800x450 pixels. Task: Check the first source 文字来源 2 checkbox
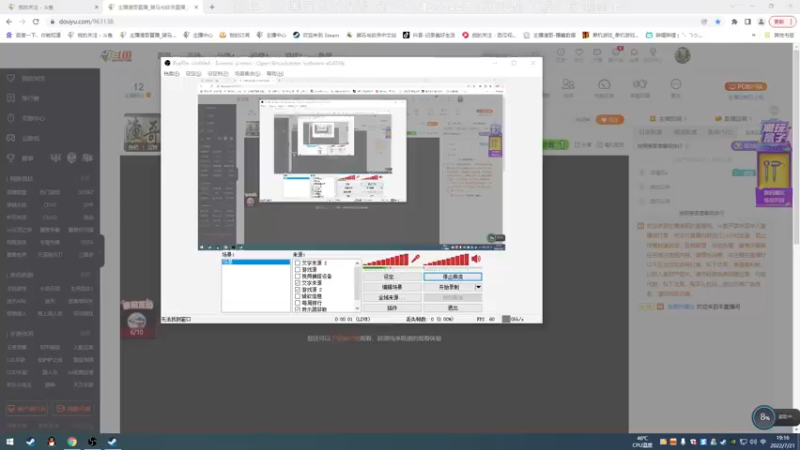[297, 263]
